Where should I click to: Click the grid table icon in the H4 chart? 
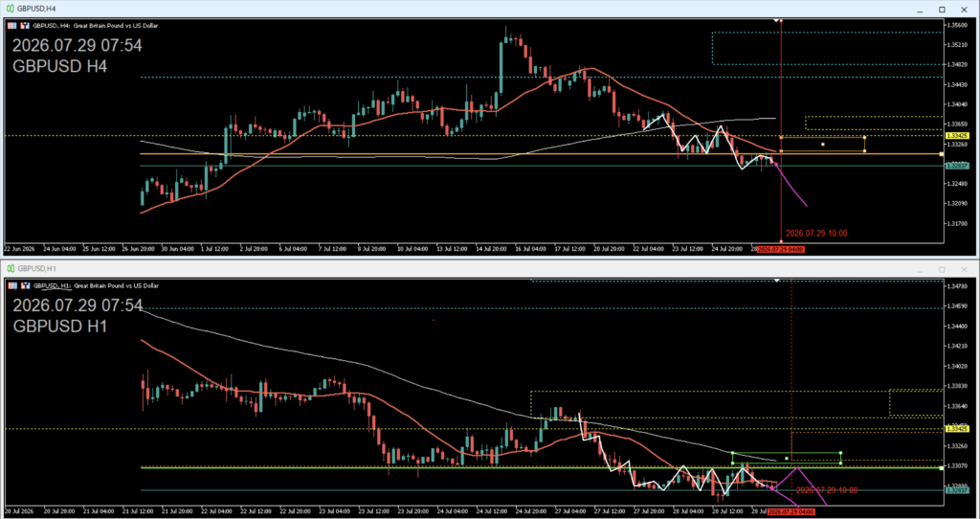(12, 26)
